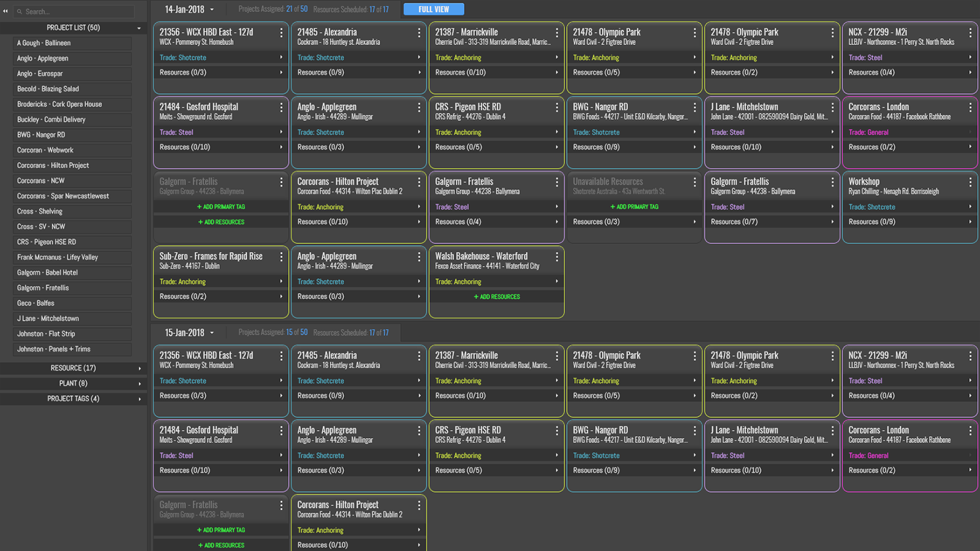The width and height of the screenshot is (980, 551).
Task: Select Becold - Blazing Salad in project list
Action: 72,89
